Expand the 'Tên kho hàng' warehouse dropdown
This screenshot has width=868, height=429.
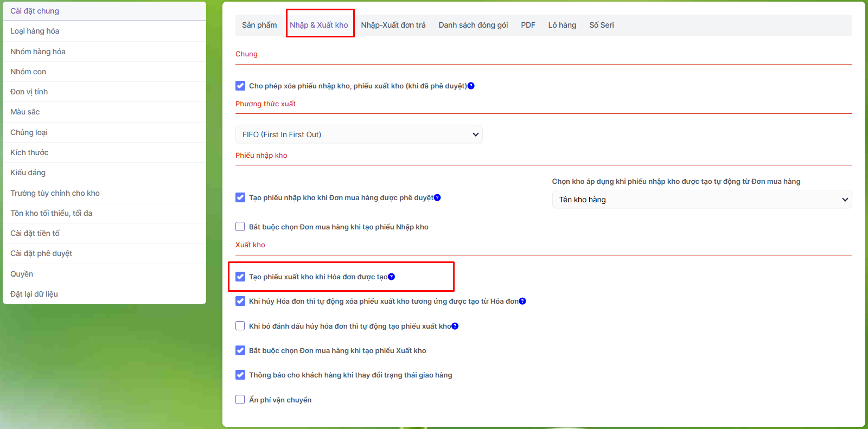(701, 200)
